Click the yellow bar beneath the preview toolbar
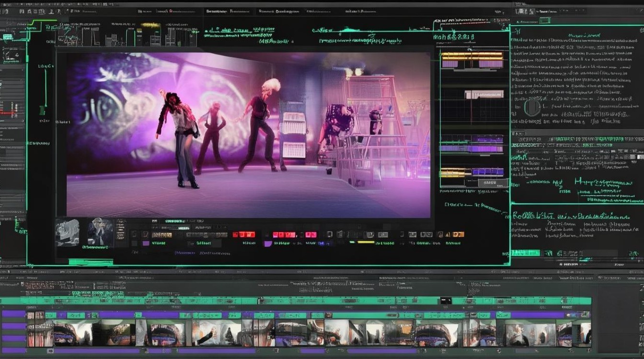 (x=366, y=242)
